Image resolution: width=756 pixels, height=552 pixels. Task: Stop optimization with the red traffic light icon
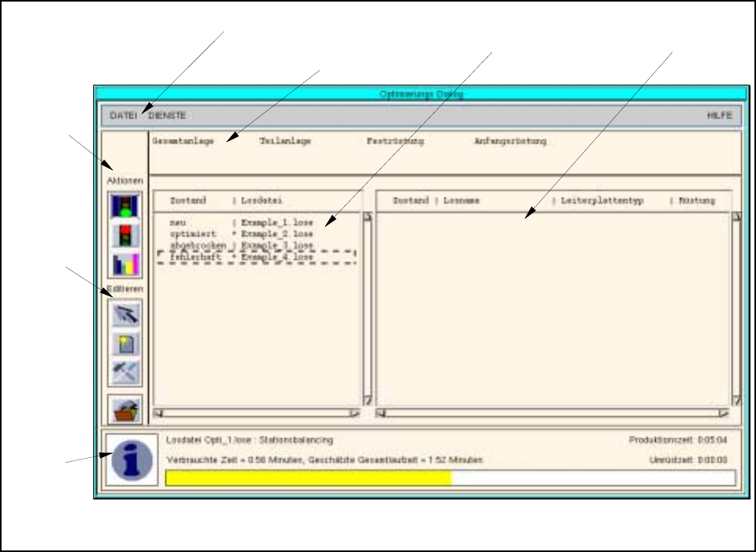tap(125, 235)
